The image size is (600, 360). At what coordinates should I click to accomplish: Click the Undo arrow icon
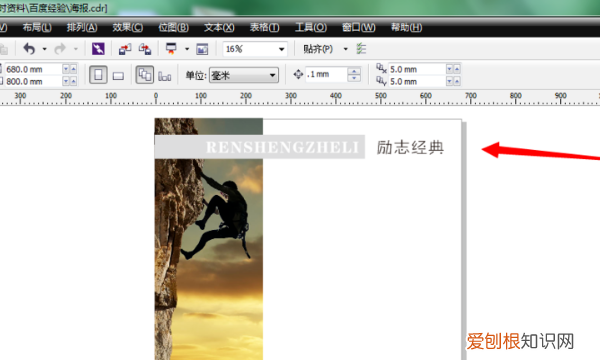click(29, 49)
